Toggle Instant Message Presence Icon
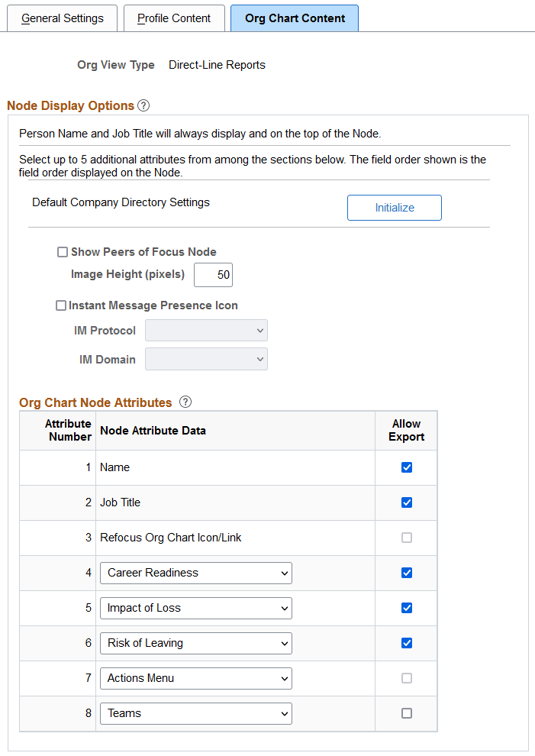The image size is (535, 756). click(x=61, y=305)
